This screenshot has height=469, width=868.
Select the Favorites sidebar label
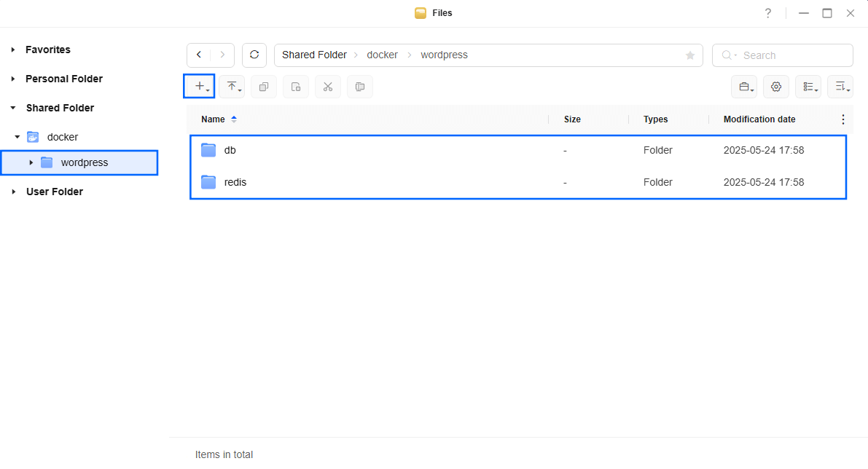click(x=48, y=50)
